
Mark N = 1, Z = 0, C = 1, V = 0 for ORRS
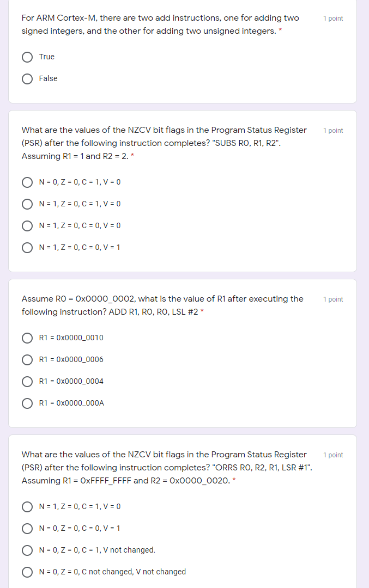click(x=27, y=507)
